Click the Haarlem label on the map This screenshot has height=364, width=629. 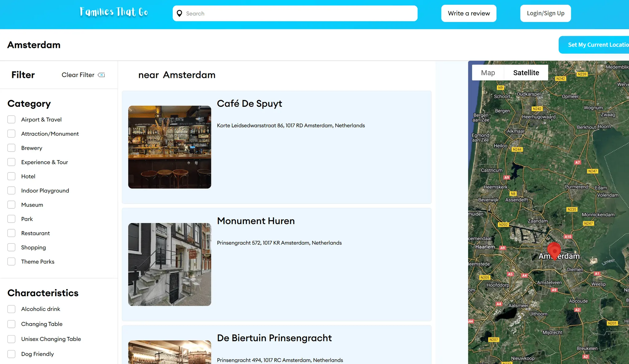tap(485, 247)
